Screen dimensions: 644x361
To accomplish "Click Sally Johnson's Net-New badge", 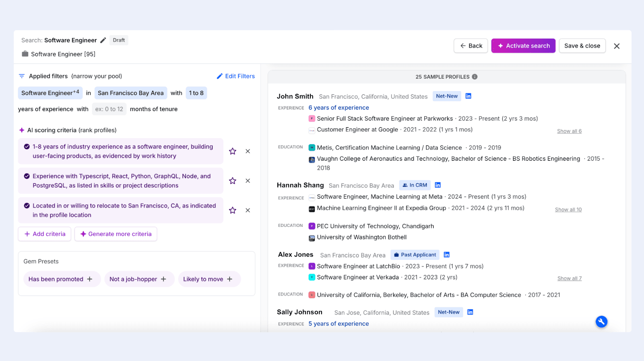I will point(449,312).
